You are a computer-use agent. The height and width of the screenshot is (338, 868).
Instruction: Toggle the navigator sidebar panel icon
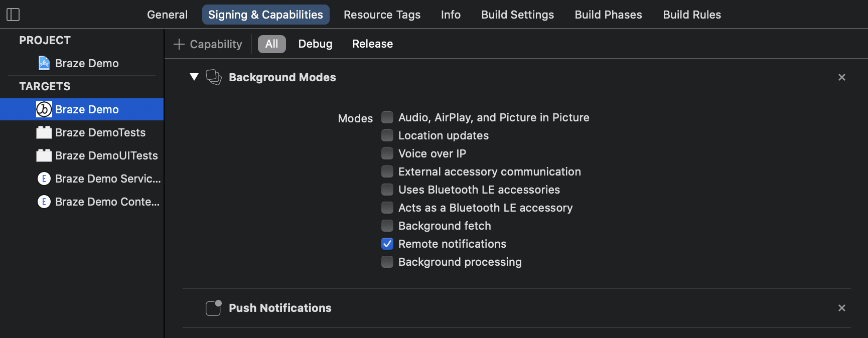tap(13, 15)
